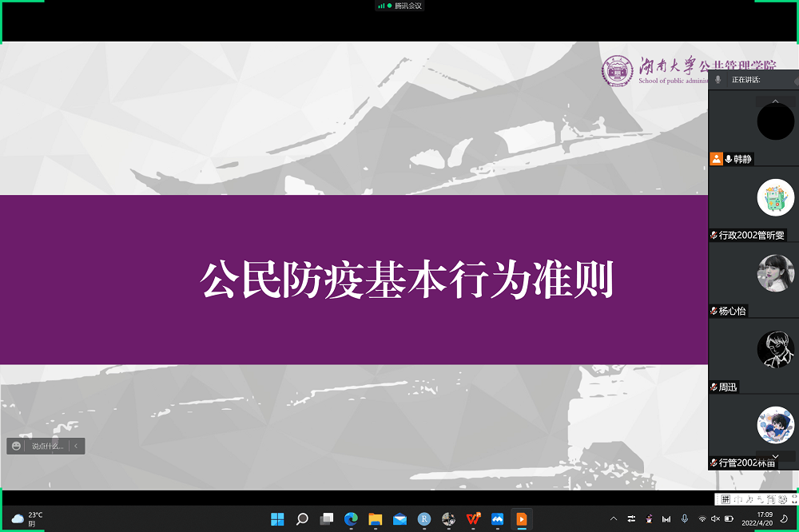Open taskbar Search magnifier

302,519
